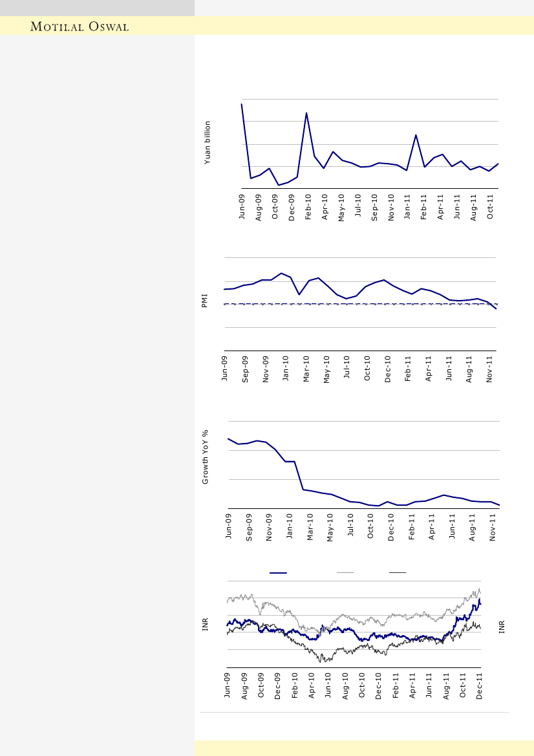Select the 'Yuan billion' axis label

click(208, 142)
